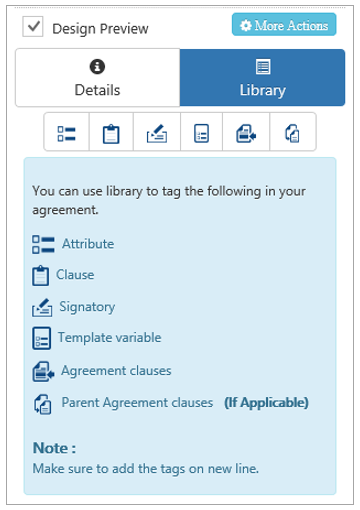This screenshot has height=510, width=360.
Task: Click the Clause link in the list
Action: coord(75,275)
